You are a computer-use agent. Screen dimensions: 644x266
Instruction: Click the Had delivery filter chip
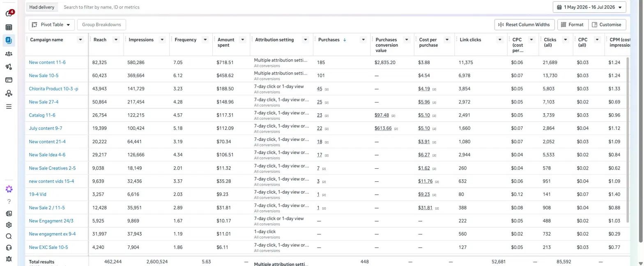coord(41,7)
